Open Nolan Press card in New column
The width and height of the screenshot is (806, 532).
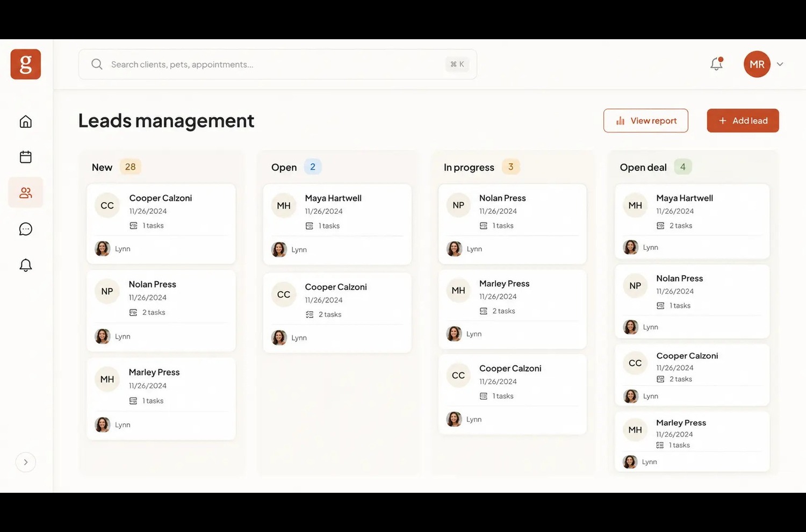[x=161, y=311]
